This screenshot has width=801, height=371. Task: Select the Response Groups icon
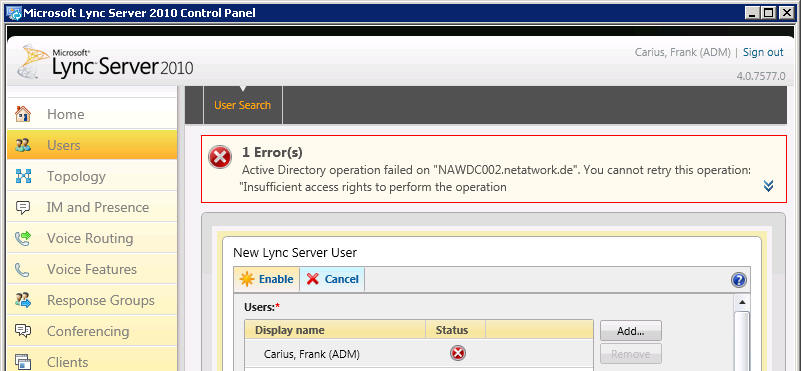(x=23, y=300)
